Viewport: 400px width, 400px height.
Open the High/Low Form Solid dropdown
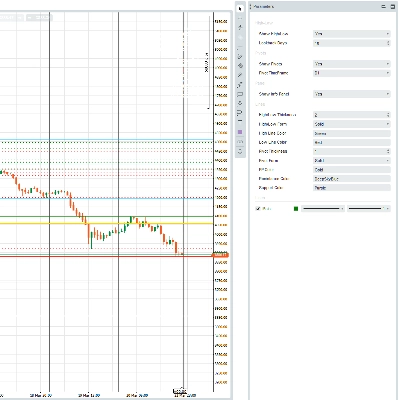(352, 124)
